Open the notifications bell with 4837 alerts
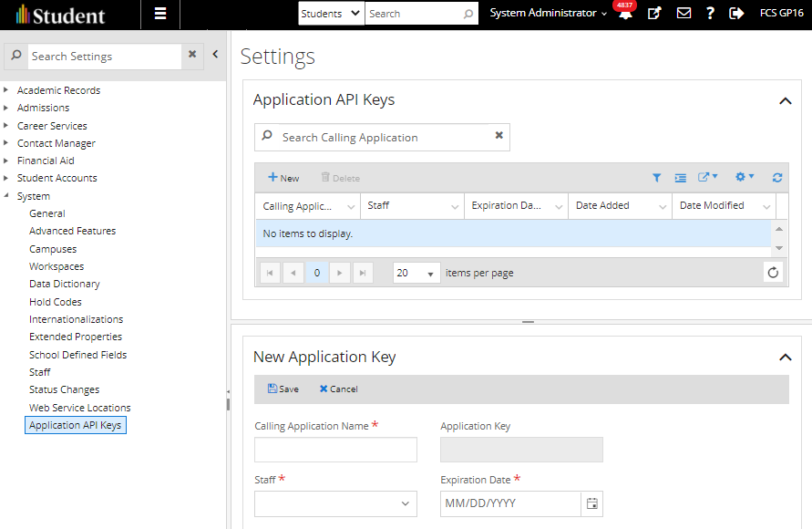Image resolution: width=812 pixels, height=529 pixels. click(625, 15)
